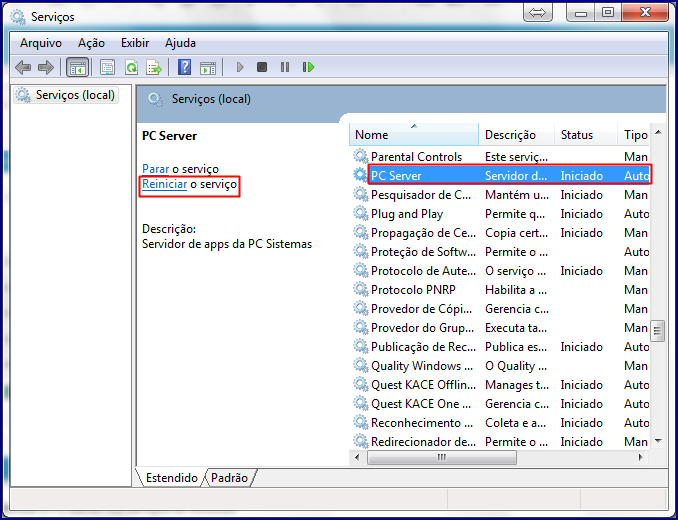678x520 pixels.
Task: Select the Quest KACE One ... service
Action: tap(421, 404)
